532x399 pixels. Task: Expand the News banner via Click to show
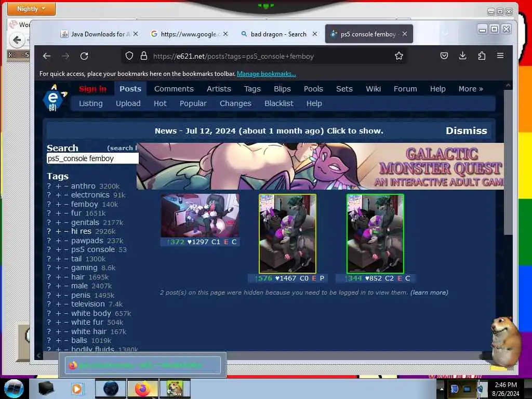355,131
